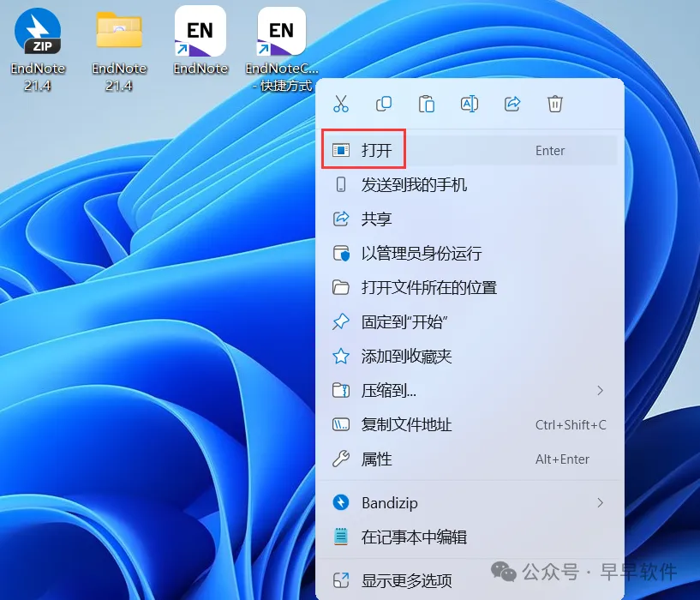700x600 pixels.
Task: Choose 在记事本中编辑
Action: [470, 537]
